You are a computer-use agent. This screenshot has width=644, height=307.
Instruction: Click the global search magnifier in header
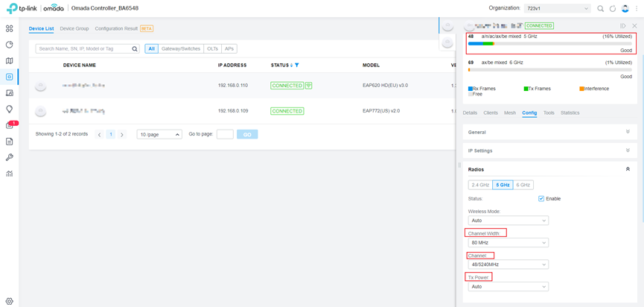600,9
